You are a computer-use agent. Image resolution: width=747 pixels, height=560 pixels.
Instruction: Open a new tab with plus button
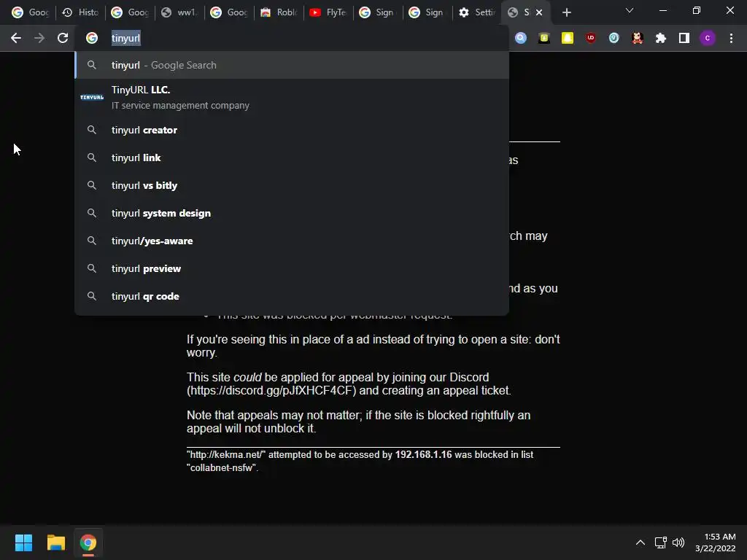coord(566,13)
